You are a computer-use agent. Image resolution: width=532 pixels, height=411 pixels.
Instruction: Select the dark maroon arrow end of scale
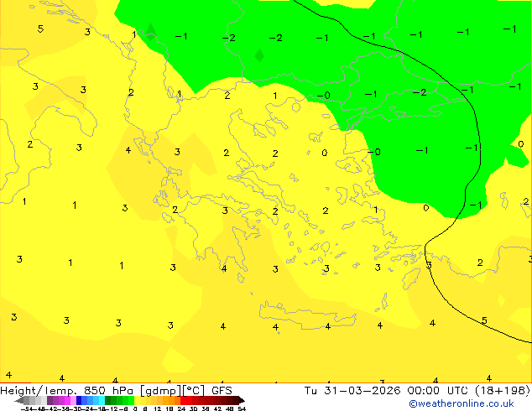242,401
